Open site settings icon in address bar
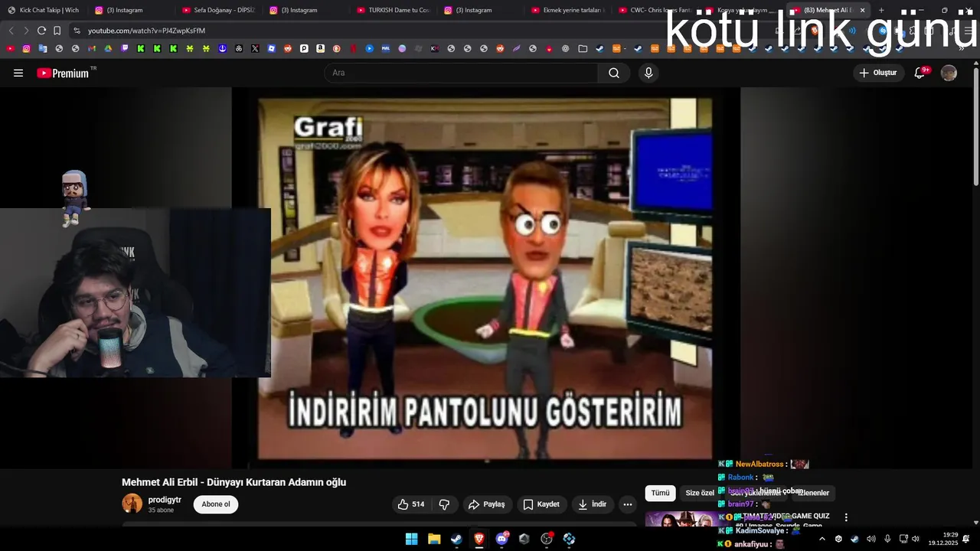Image resolution: width=980 pixels, height=551 pixels. pyautogui.click(x=77, y=31)
